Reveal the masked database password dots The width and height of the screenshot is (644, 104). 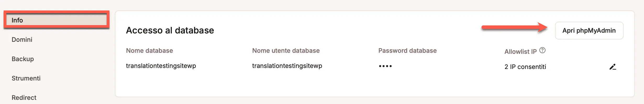pos(385,66)
